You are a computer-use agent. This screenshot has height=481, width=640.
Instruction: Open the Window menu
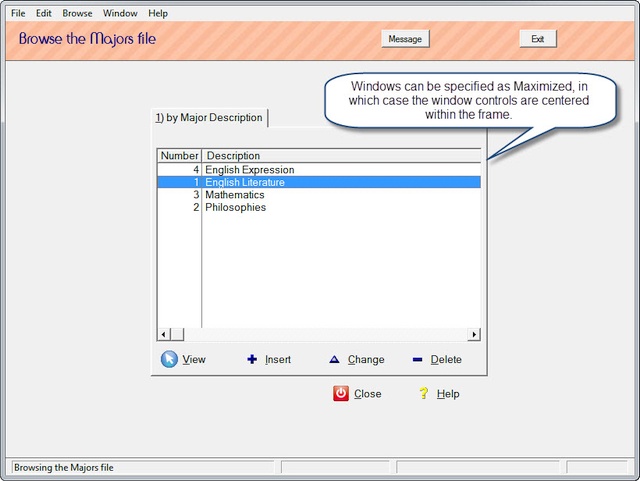pyautogui.click(x=120, y=14)
